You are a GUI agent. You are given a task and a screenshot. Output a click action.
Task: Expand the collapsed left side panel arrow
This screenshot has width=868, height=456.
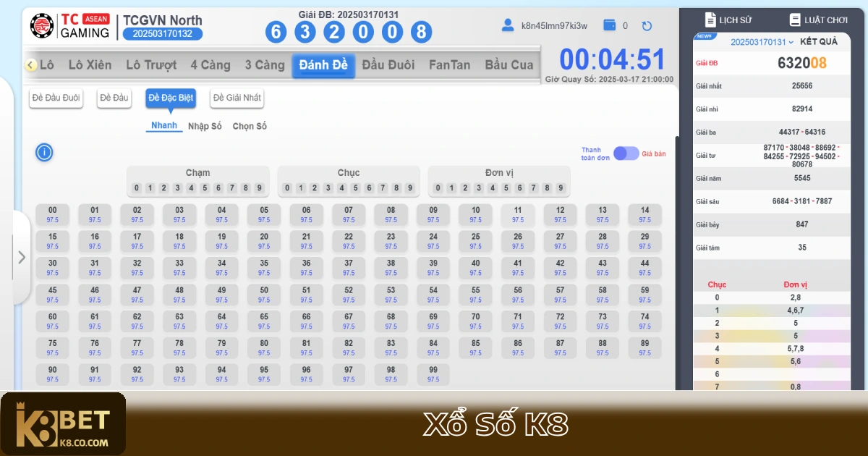pos(21,257)
